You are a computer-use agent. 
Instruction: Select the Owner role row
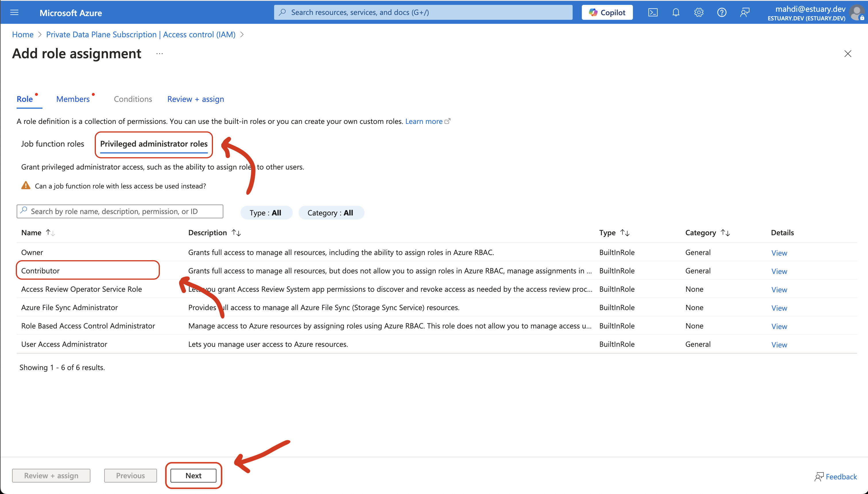pos(32,252)
